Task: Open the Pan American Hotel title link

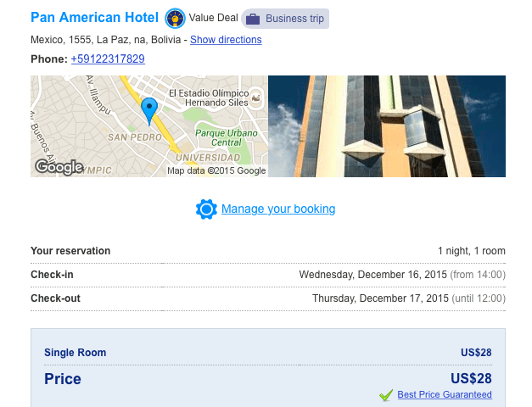Action: point(94,17)
